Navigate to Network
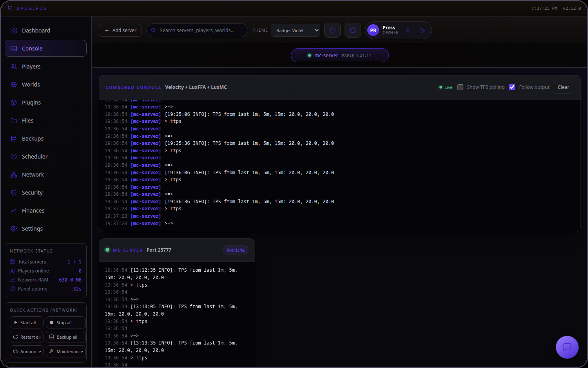The height and width of the screenshot is (368, 588). pyautogui.click(x=45, y=175)
